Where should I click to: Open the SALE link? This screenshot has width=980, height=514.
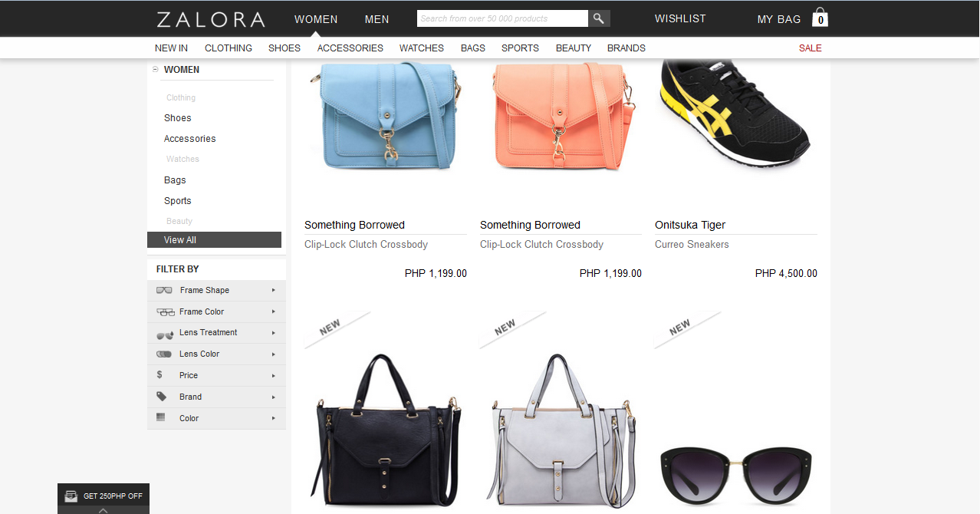pos(811,48)
